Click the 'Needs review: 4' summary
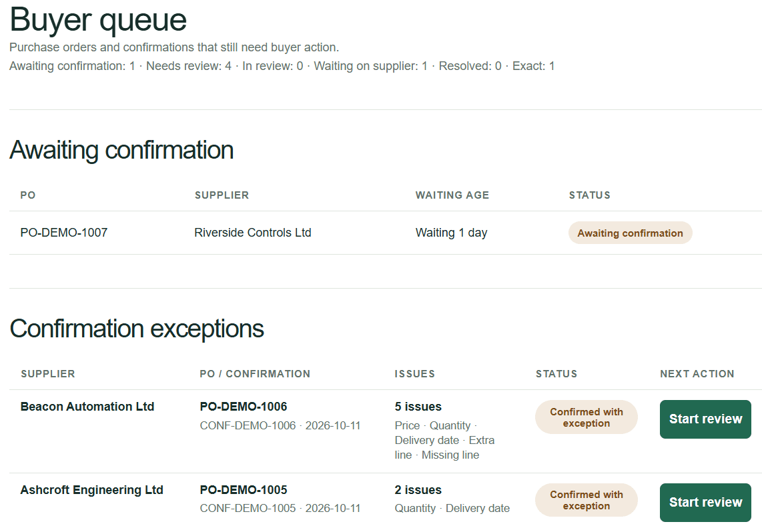762x532 pixels. (189, 66)
